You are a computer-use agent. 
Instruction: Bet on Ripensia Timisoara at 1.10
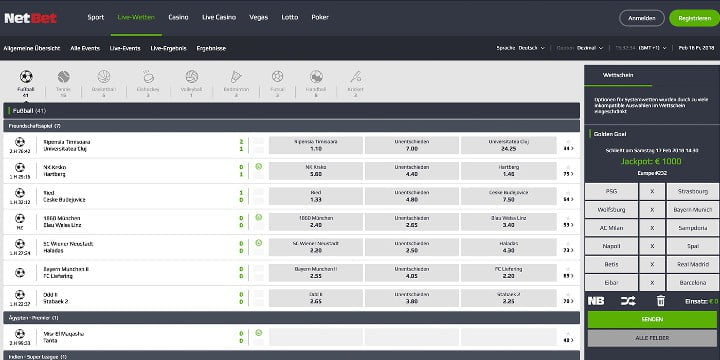[x=315, y=145]
